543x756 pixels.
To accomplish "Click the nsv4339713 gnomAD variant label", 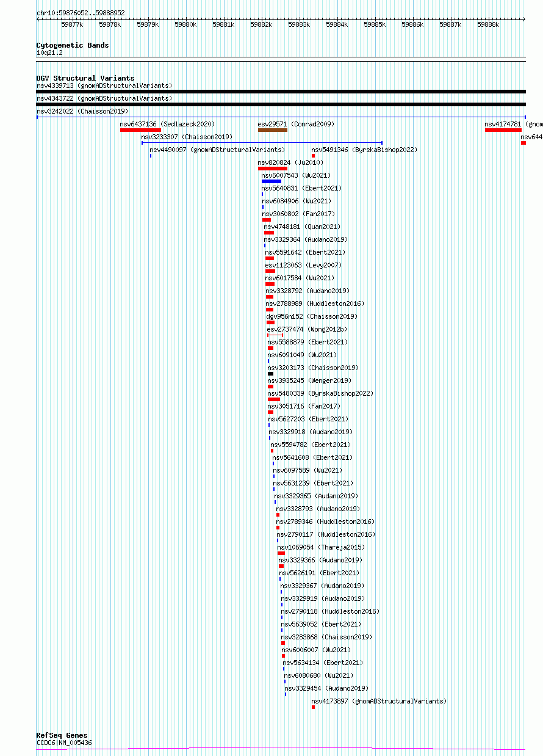I will [x=104, y=85].
